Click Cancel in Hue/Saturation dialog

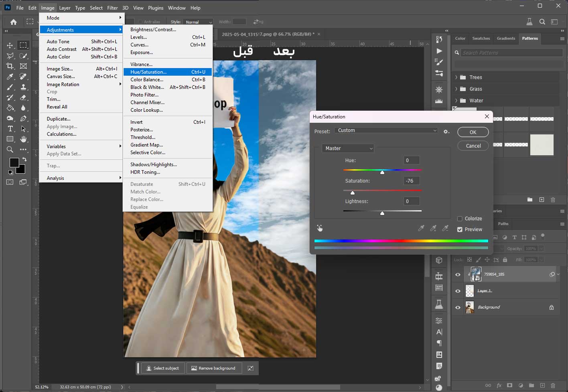click(473, 146)
